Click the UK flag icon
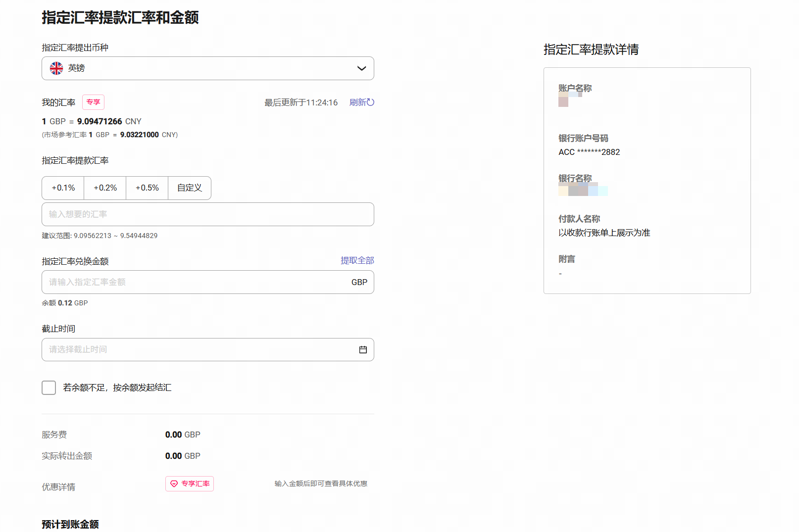Screen dimensions: 799x532 pyautogui.click(x=56, y=68)
